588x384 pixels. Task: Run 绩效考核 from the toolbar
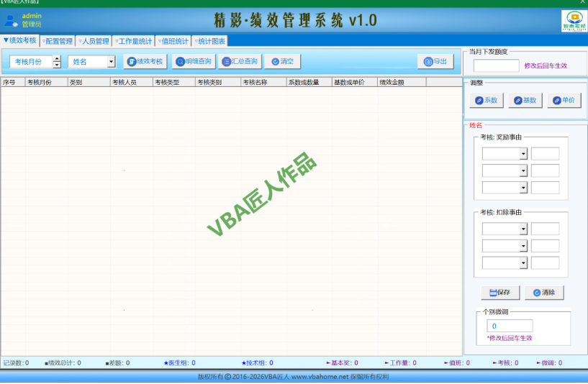tap(145, 61)
